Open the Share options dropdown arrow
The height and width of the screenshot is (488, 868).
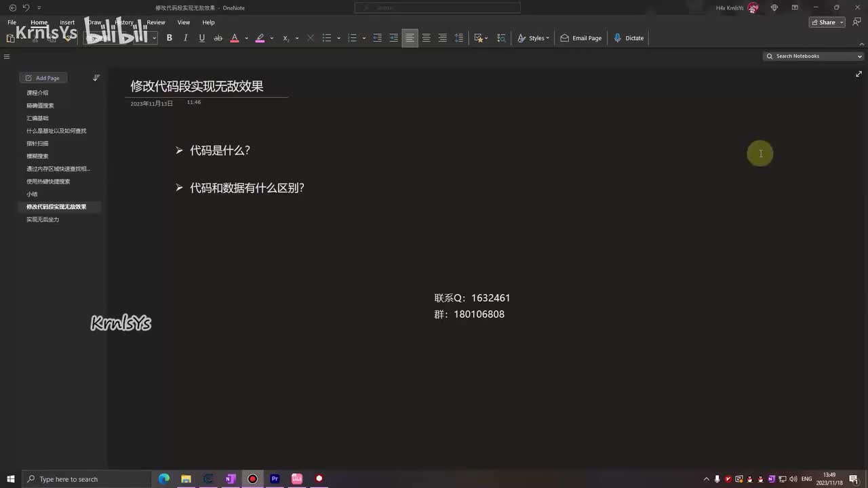pos(842,22)
